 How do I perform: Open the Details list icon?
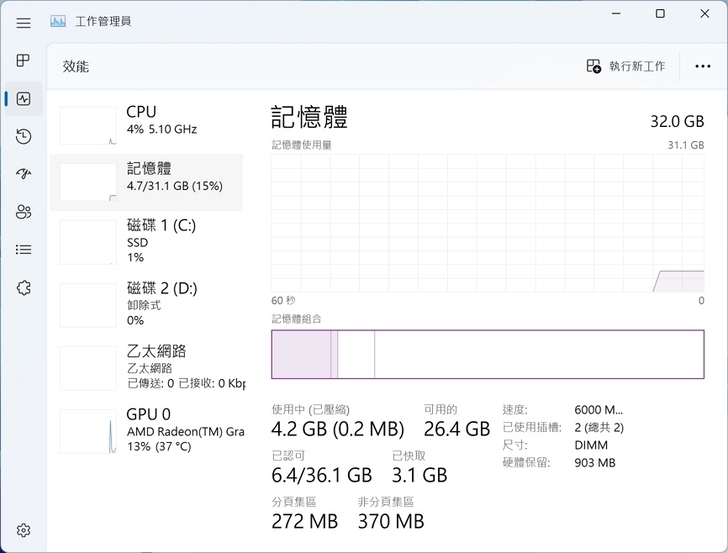[24, 250]
